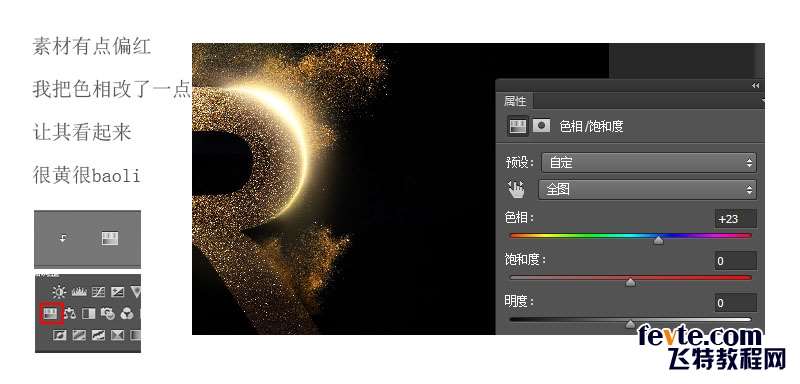The image size is (800, 384).
Task: Click the 色相/饱和度 title in Properties
Action: [591, 126]
